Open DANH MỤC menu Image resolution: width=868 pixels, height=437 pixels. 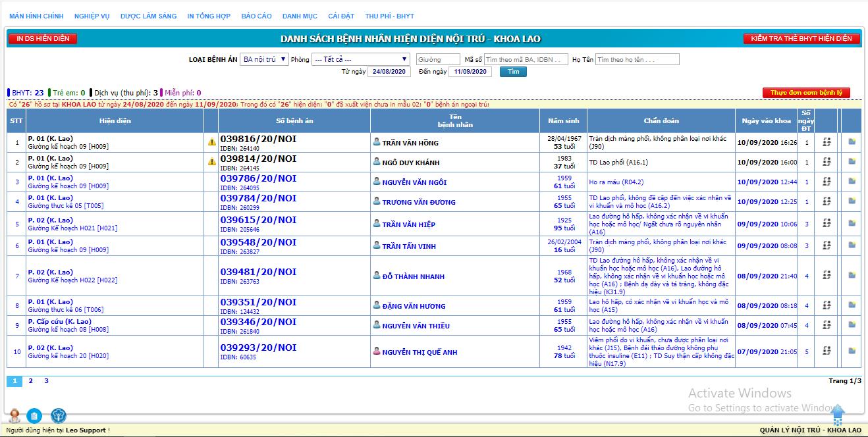click(300, 16)
